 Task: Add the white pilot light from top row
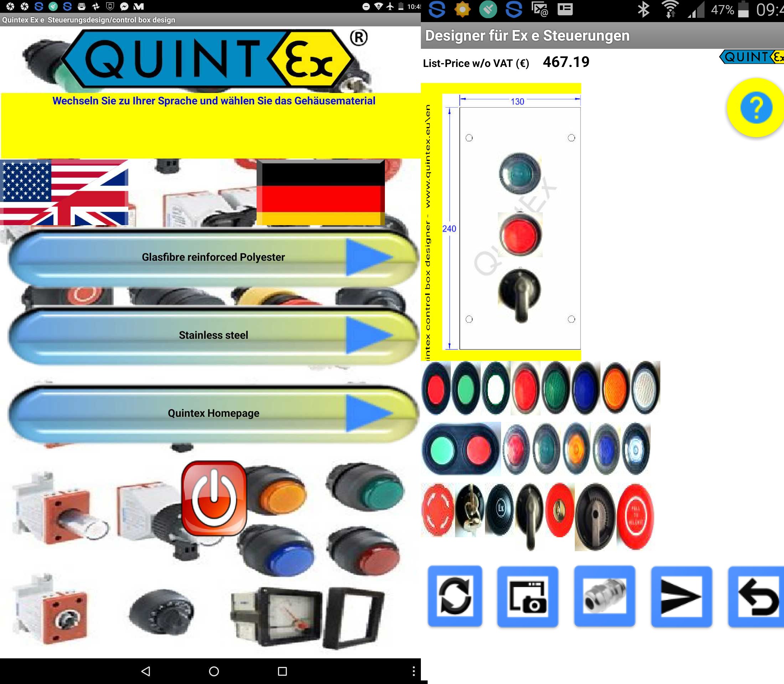pos(645,388)
